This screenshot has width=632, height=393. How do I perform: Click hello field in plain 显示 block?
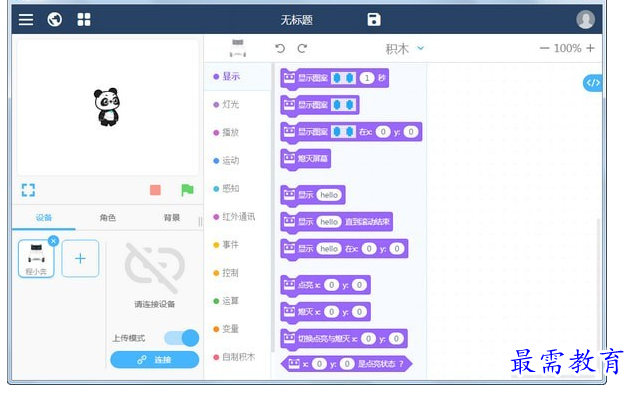(x=329, y=195)
